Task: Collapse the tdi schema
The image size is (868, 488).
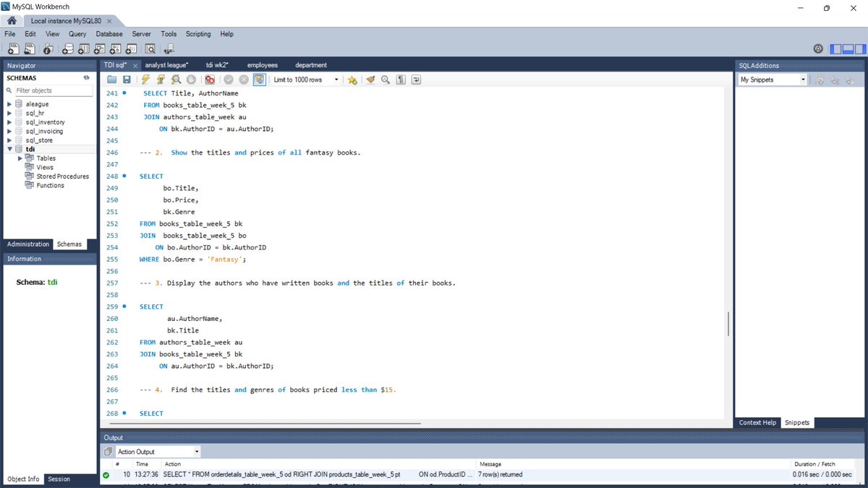Action: (9, 149)
